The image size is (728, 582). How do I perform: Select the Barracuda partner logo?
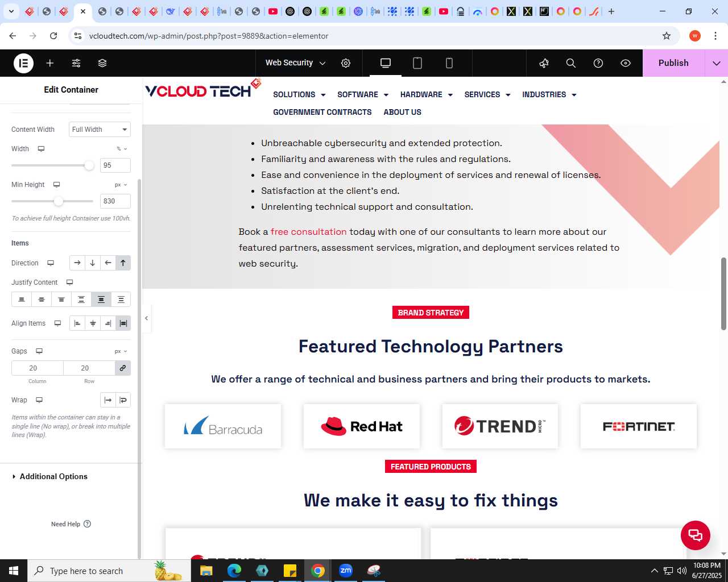(223, 426)
